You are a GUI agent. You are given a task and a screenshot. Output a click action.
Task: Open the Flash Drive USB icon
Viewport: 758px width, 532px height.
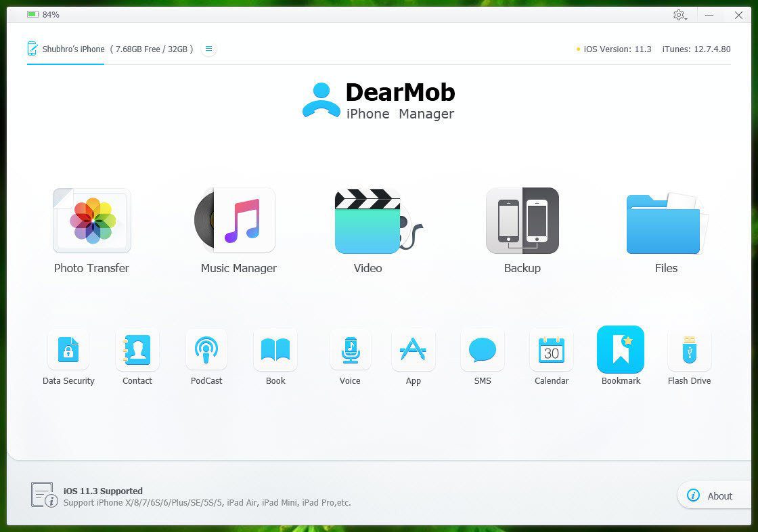[x=690, y=349]
